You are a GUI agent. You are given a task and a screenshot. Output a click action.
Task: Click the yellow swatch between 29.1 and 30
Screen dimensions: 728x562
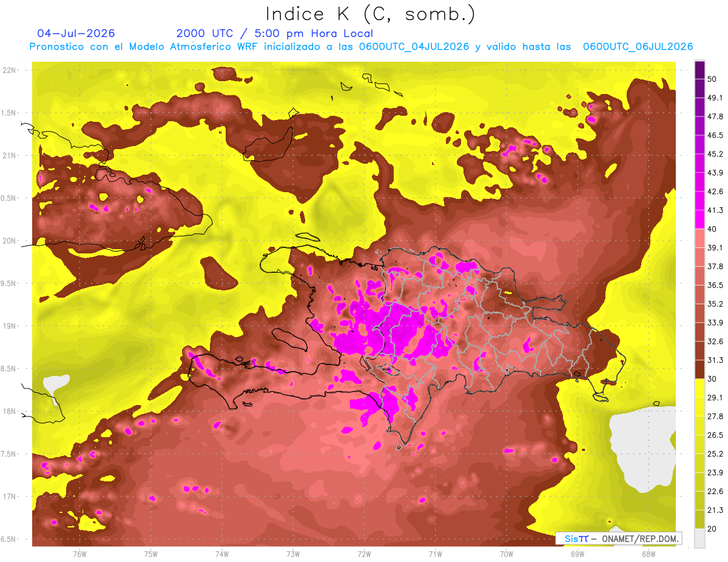point(699,388)
